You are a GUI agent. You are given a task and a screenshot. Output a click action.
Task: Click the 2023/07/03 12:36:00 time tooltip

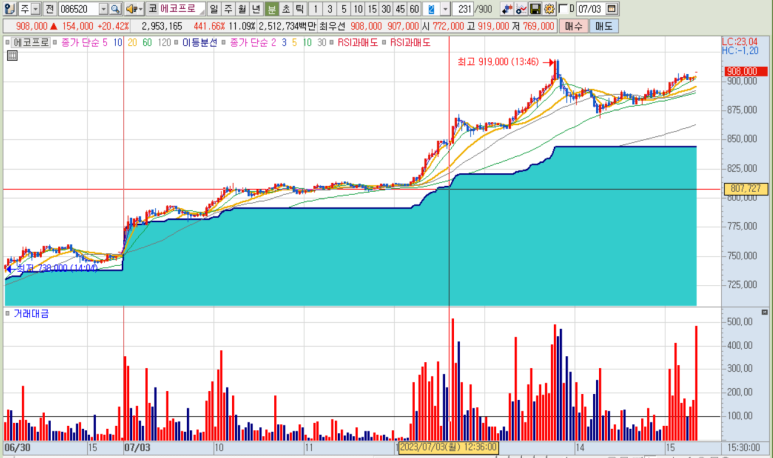[448, 447]
